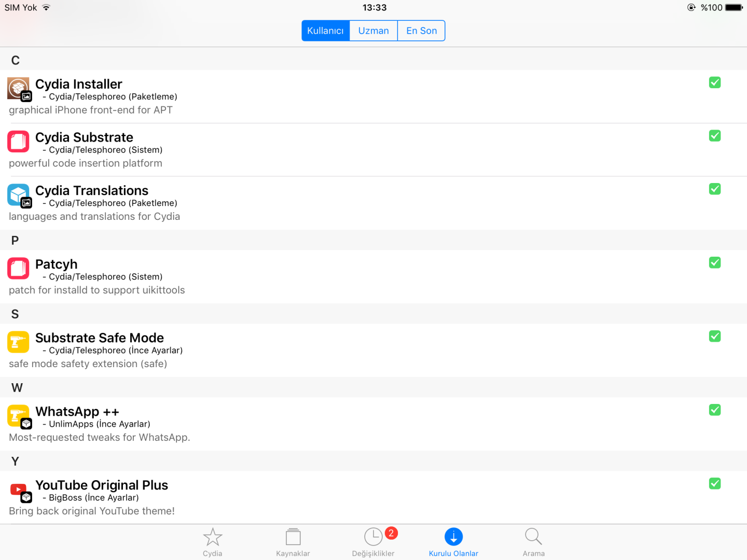Tap the 'SIM Yok' carrier text

point(21,7)
